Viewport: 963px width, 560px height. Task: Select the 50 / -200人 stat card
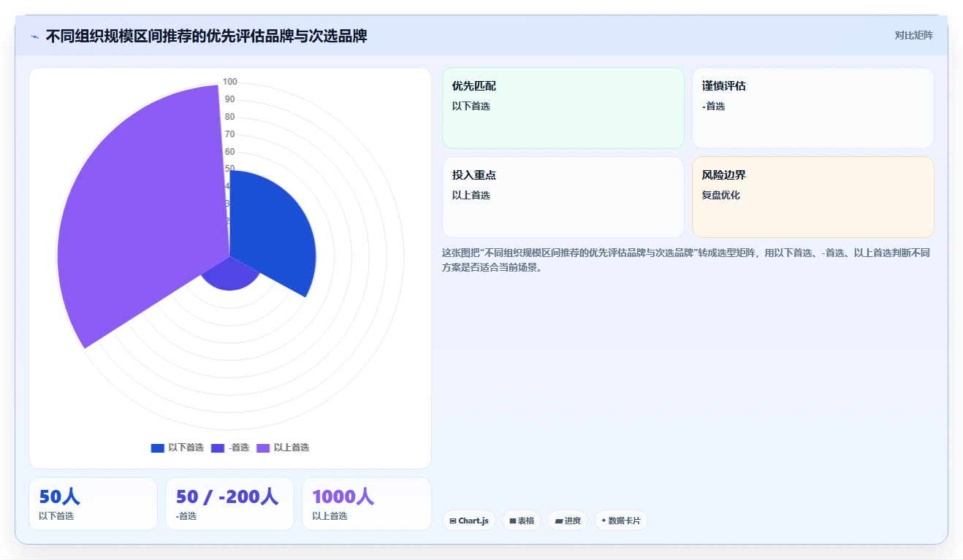tap(229, 504)
